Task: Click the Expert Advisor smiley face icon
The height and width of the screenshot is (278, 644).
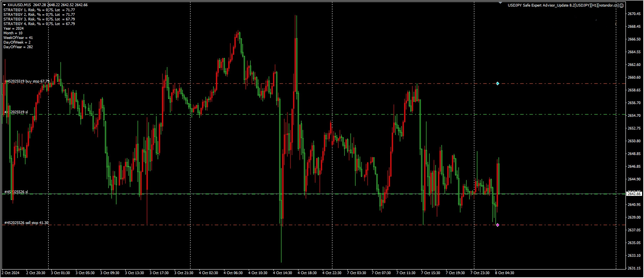Action: tap(621, 5)
